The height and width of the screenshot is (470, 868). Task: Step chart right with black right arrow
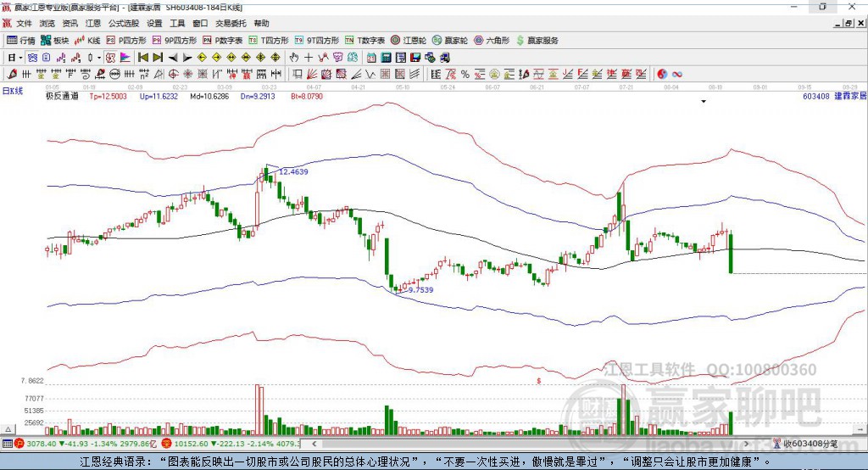tap(187, 58)
